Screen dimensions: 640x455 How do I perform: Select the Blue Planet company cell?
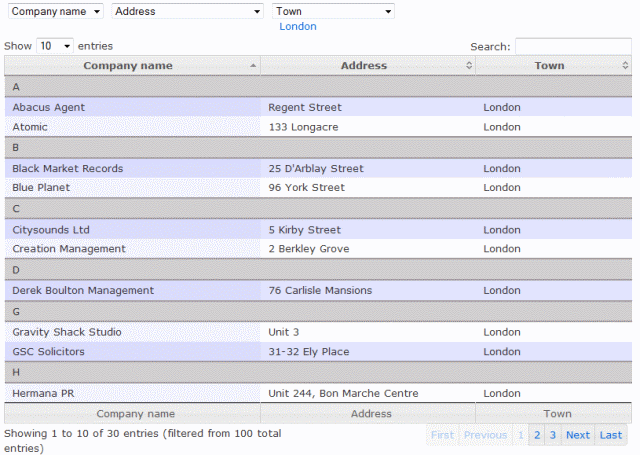click(132, 188)
